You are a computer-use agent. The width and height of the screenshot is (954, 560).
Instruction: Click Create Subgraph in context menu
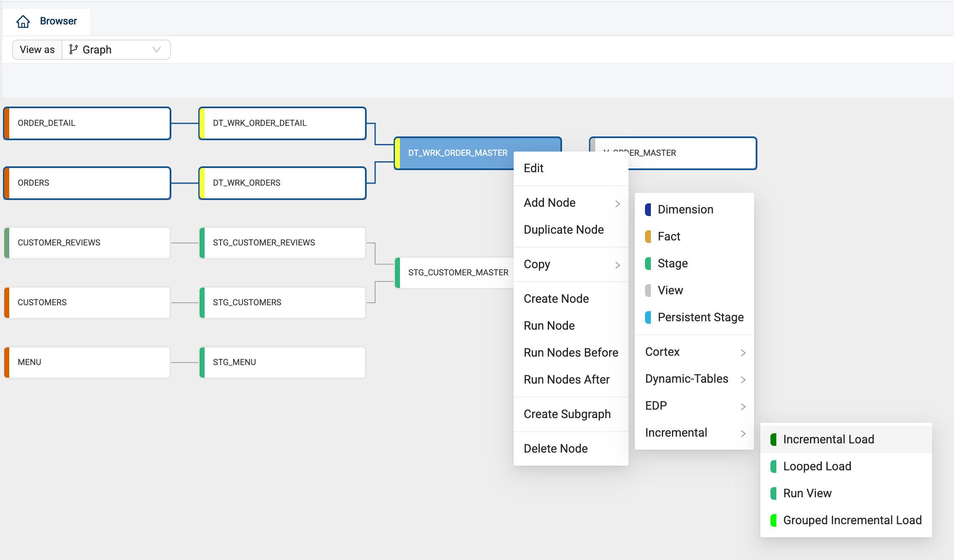coord(567,414)
